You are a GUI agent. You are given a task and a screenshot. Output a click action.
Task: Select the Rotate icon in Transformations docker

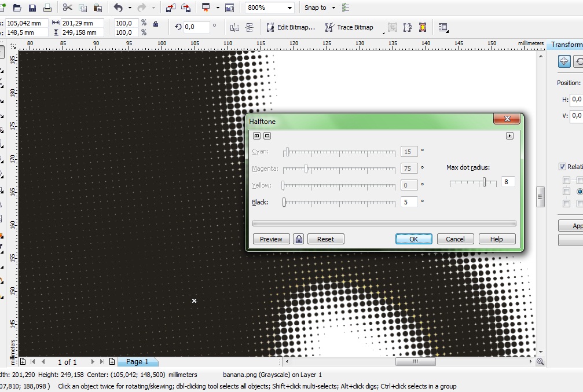(580, 61)
